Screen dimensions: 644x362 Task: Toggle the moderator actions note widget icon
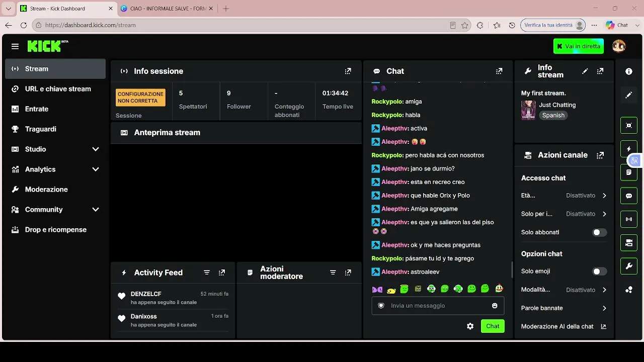tap(629, 172)
